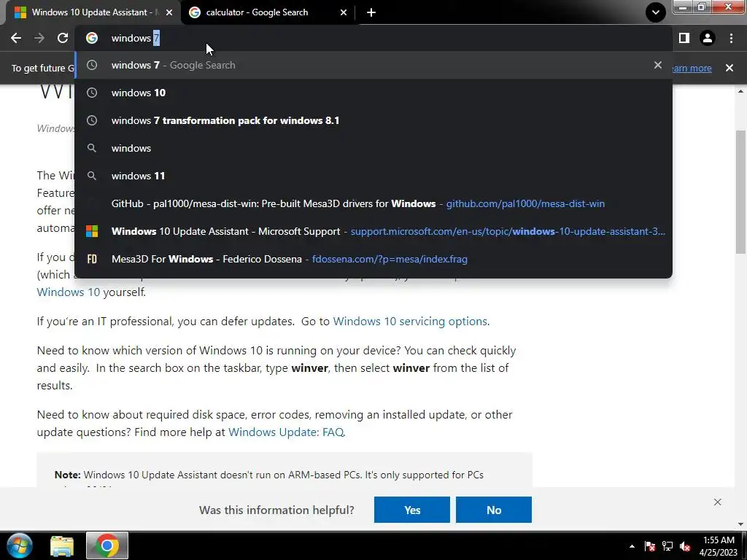Image resolution: width=747 pixels, height=560 pixels.
Task: Close the helpful feedback bar
Action: coord(718,502)
